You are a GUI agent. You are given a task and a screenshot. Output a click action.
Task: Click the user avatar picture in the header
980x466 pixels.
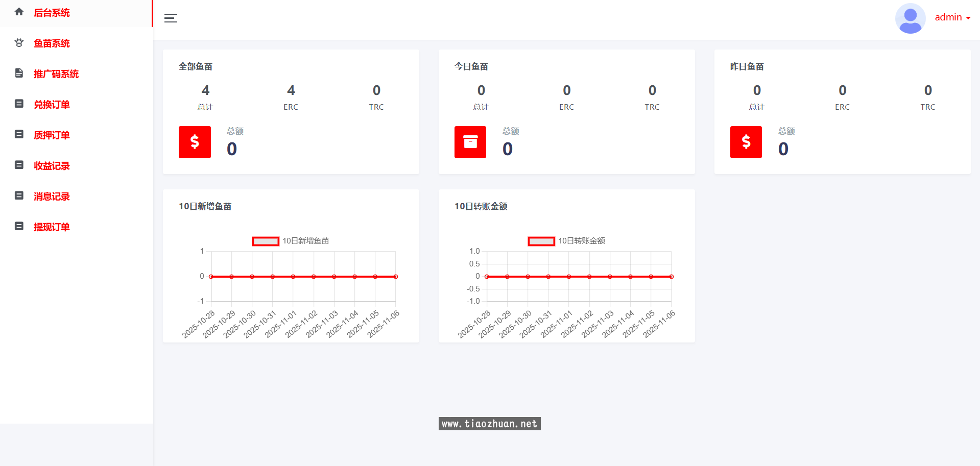click(x=910, y=18)
